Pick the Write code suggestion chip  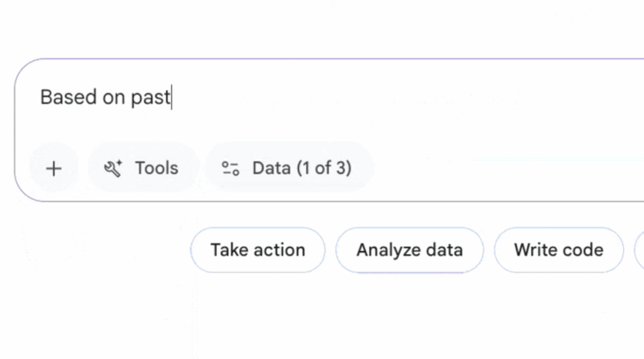click(x=558, y=250)
